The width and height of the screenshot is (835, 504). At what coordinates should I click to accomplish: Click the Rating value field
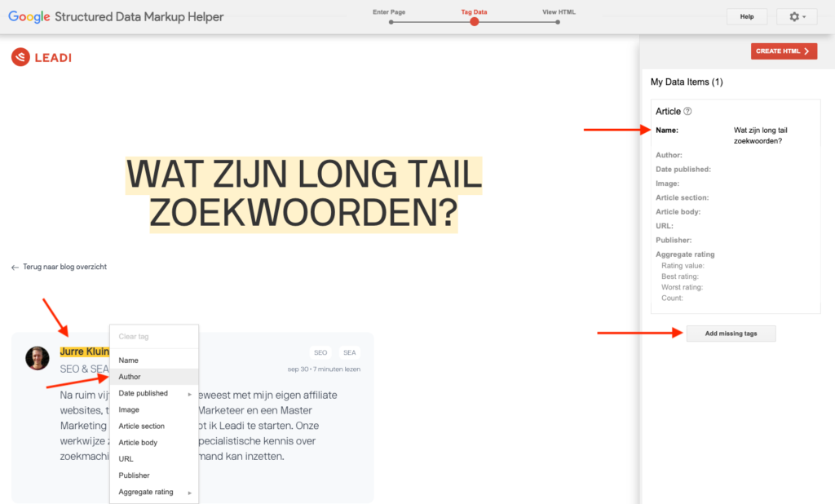(683, 266)
